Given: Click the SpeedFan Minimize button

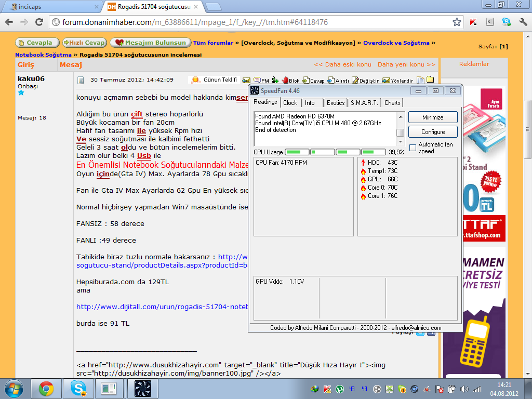Looking at the screenshot, I should [x=433, y=117].
